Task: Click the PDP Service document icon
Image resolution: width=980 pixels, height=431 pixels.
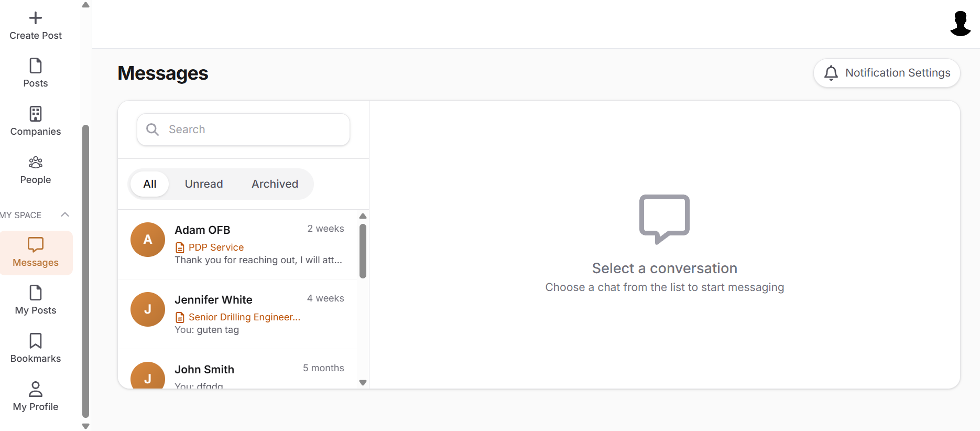Action: pos(180,247)
